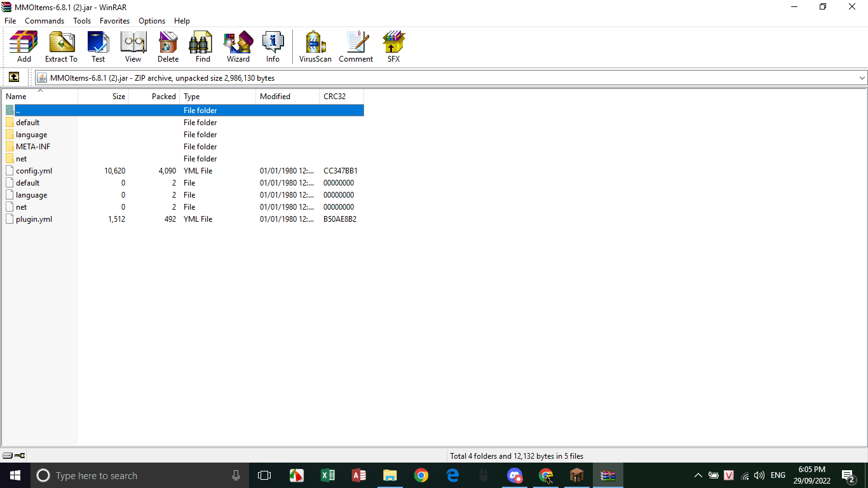Open Microsoft Edge from the taskbar
The width and height of the screenshot is (868, 488).
tap(452, 475)
